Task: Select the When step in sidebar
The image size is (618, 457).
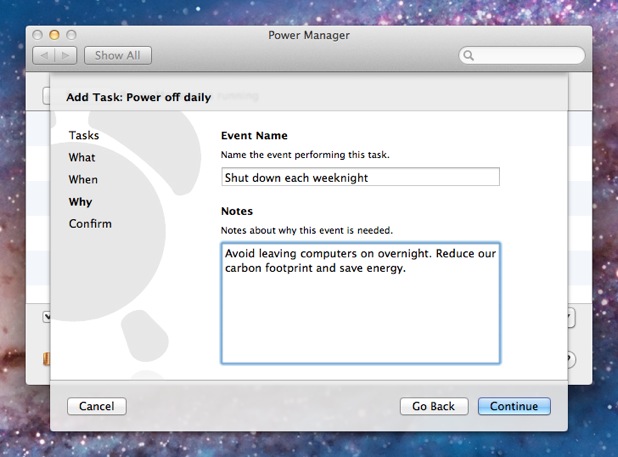Action: point(83,180)
